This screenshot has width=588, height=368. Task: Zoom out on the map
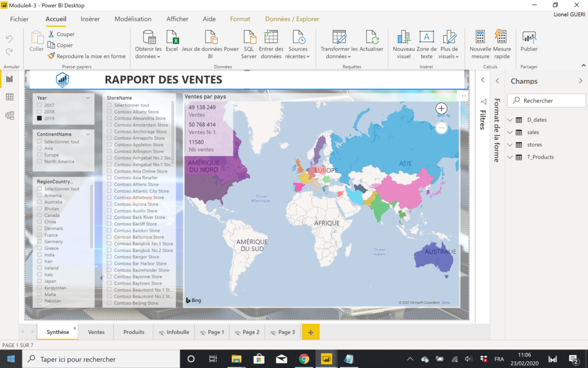(x=442, y=128)
